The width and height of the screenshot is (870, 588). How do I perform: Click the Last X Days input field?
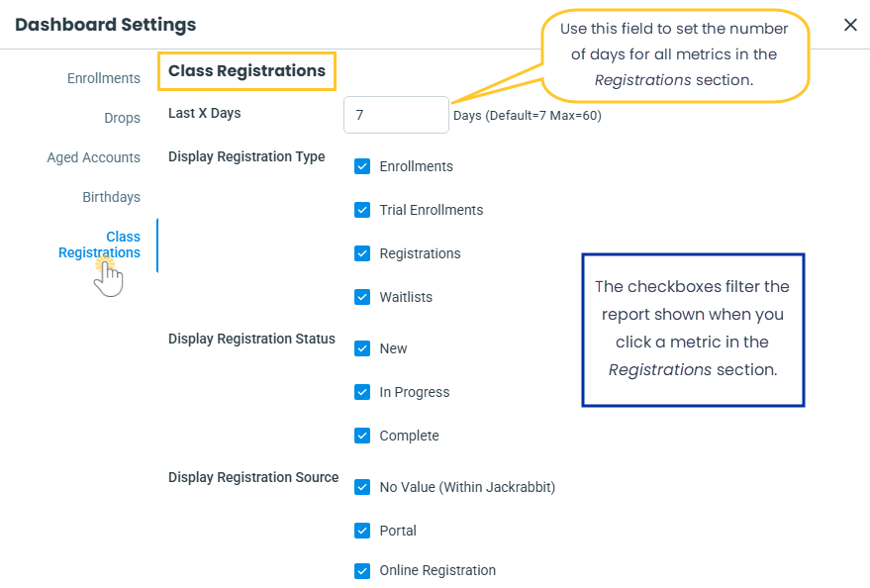click(x=396, y=115)
